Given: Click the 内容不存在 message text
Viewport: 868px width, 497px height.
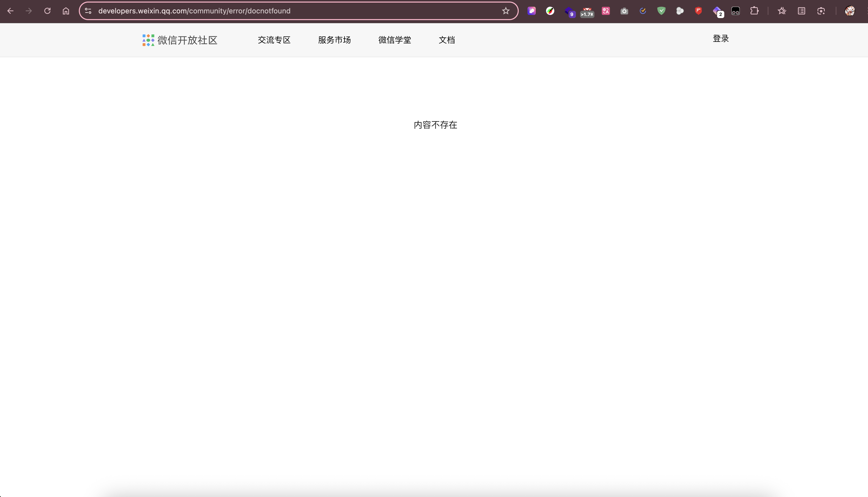Looking at the screenshot, I should (436, 125).
